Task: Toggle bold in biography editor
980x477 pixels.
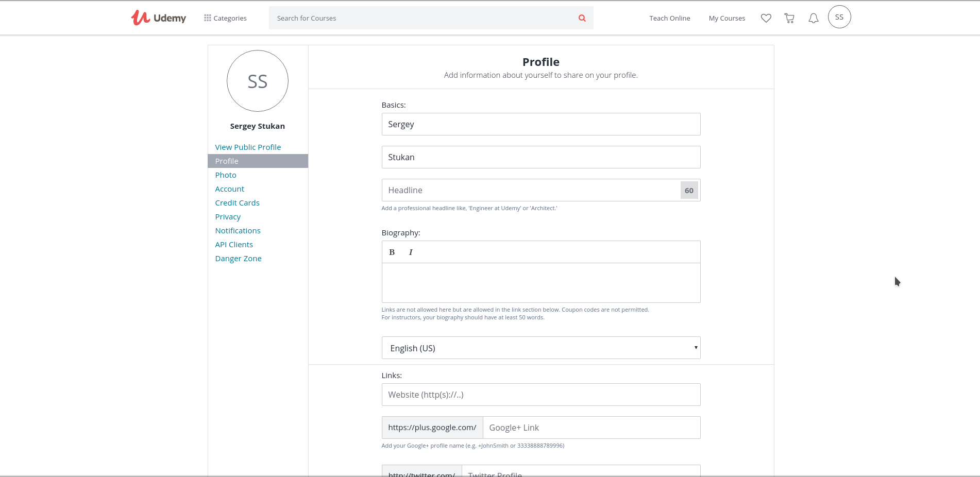Action: (x=392, y=252)
